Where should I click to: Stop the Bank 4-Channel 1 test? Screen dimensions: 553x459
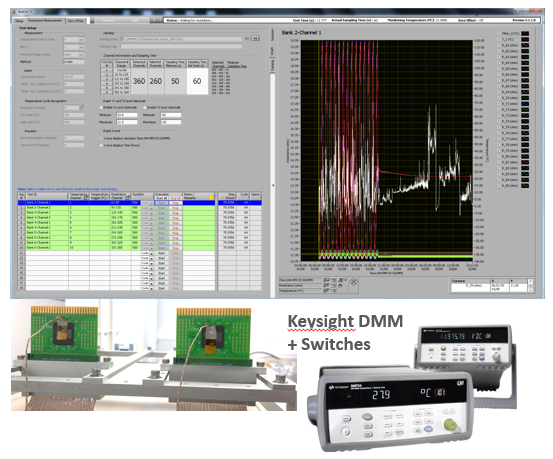coord(175,223)
